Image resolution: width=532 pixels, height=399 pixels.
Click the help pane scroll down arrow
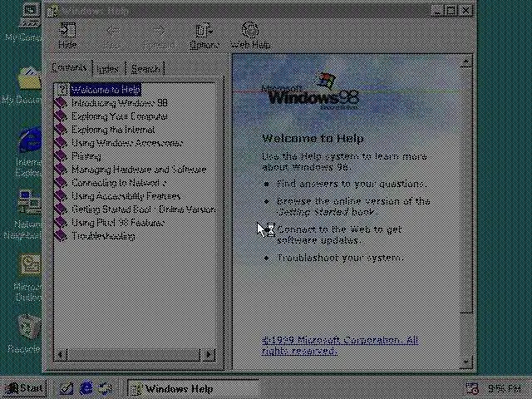(465, 362)
